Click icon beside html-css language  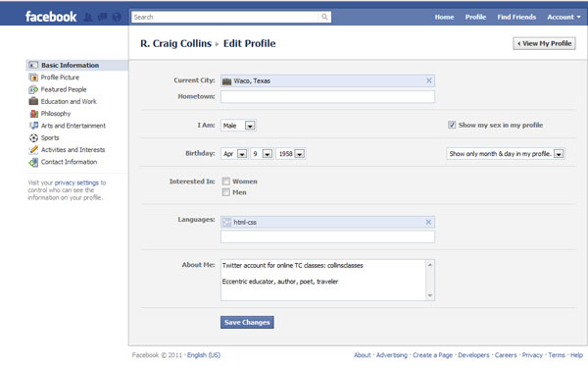226,223
